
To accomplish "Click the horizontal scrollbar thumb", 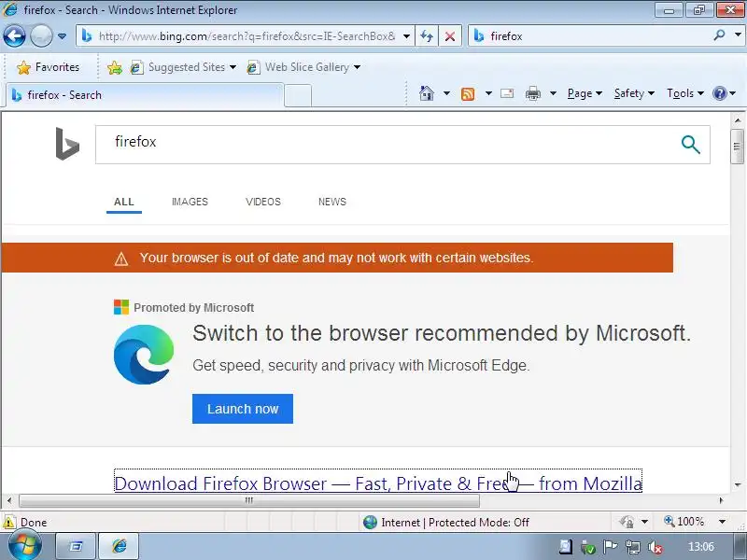I will pos(248,500).
